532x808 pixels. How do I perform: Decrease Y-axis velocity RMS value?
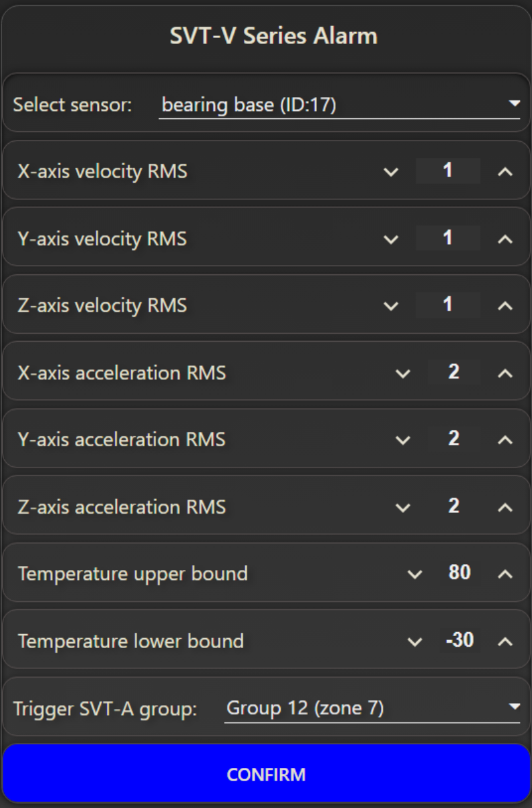coord(391,239)
